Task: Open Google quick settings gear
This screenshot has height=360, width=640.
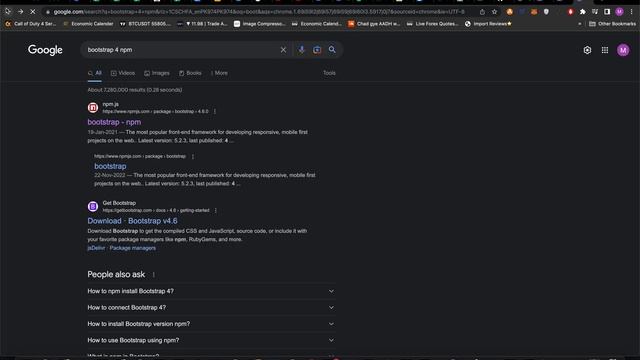Action: coord(587,50)
